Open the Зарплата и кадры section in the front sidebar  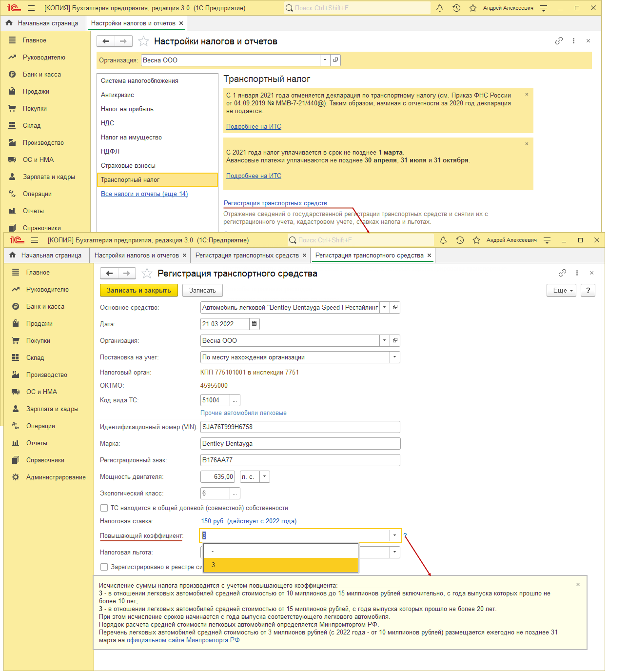[x=52, y=409]
